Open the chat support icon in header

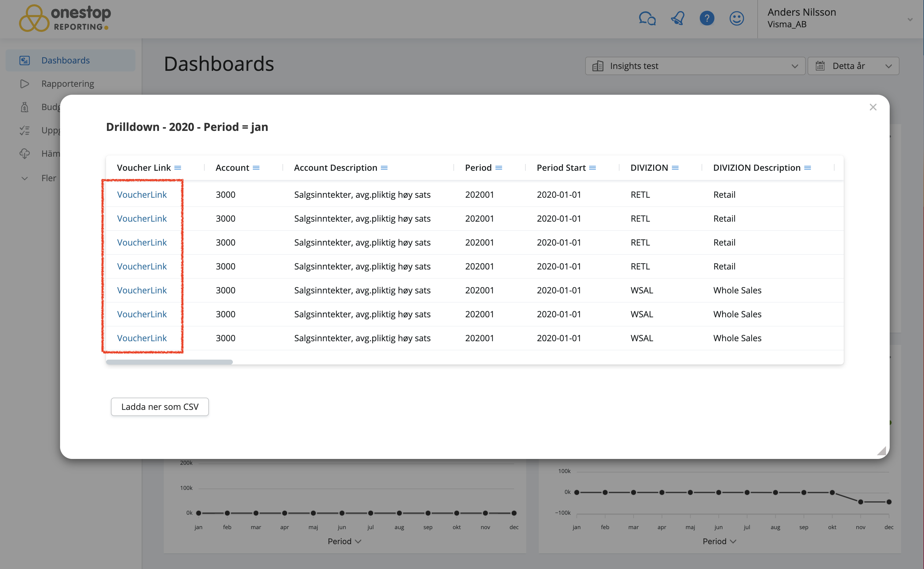[647, 18]
